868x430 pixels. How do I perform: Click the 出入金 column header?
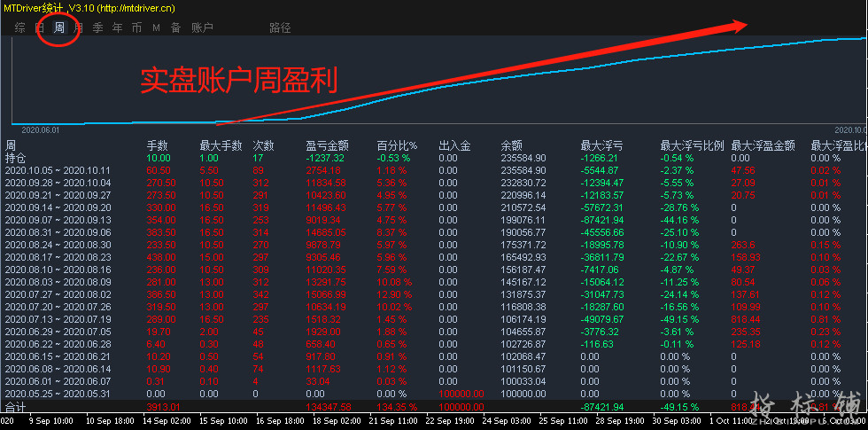[453, 145]
